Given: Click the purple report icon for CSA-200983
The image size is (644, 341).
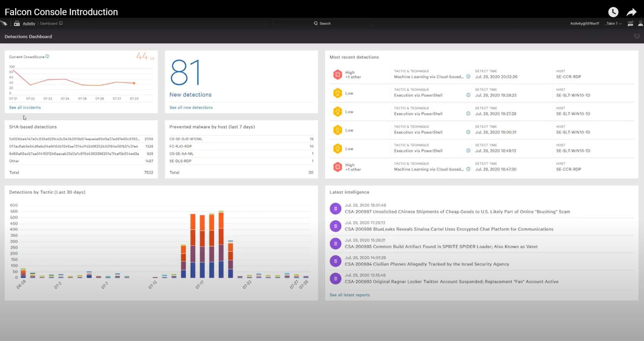Looking at the screenshot, I should coord(335,278).
